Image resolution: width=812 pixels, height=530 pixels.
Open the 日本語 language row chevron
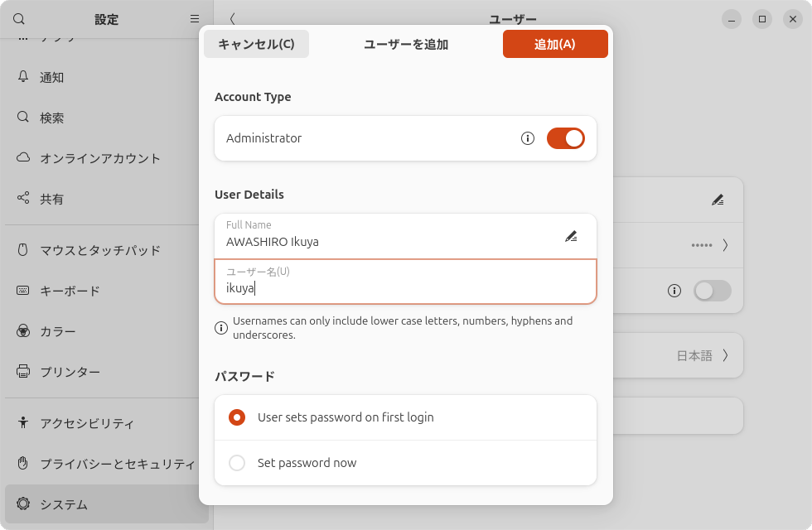point(726,355)
